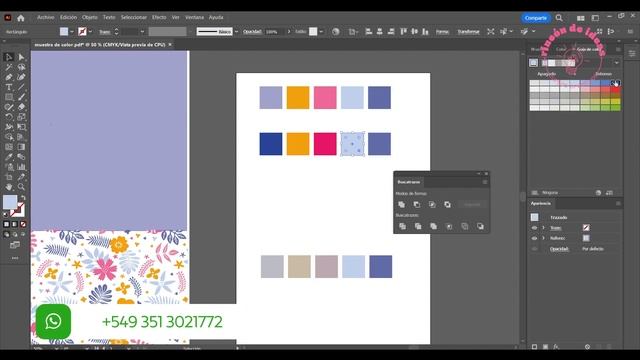
Task: Open the arrange documents icon
Action: point(580,18)
